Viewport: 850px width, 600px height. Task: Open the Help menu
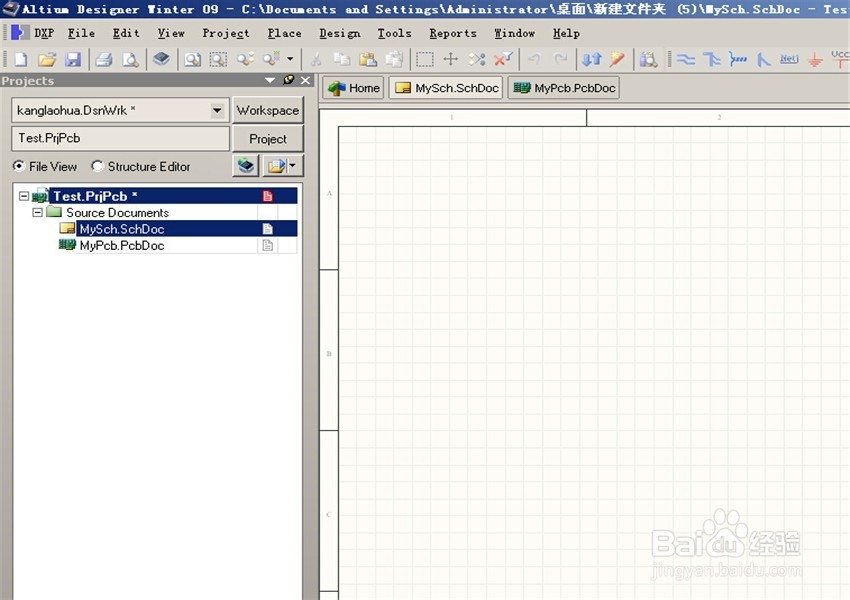pyautogui.click(x=566, y=34)
